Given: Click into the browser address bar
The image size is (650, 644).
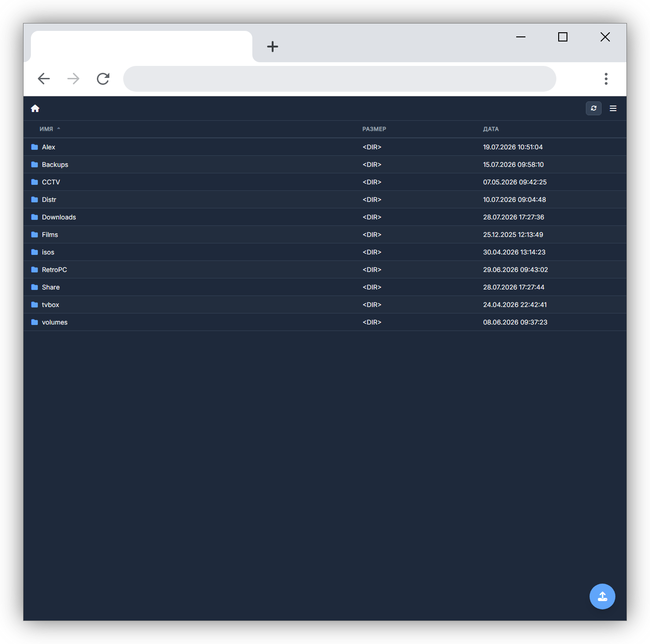Looking at the screenshot, I should [340, 79].
